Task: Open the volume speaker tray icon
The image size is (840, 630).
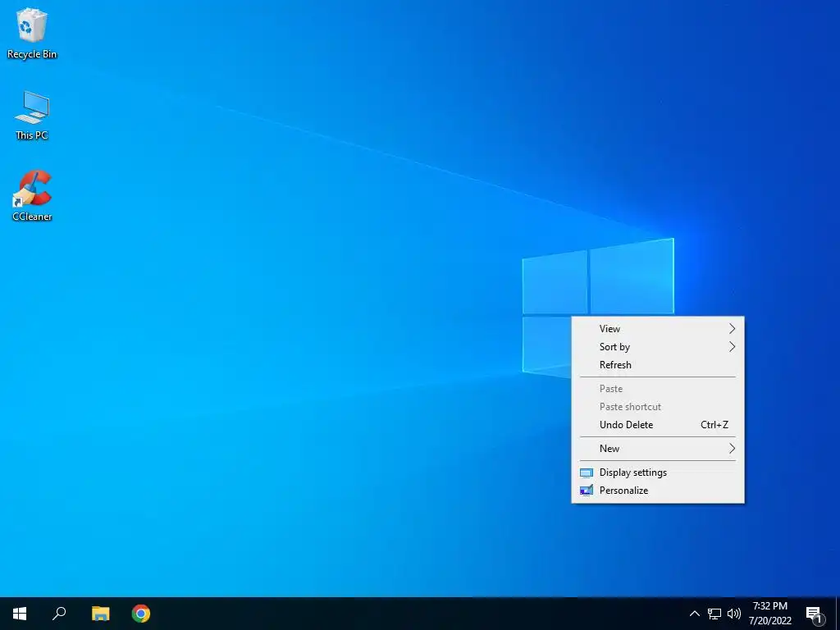Action: [x=734, y=614]
